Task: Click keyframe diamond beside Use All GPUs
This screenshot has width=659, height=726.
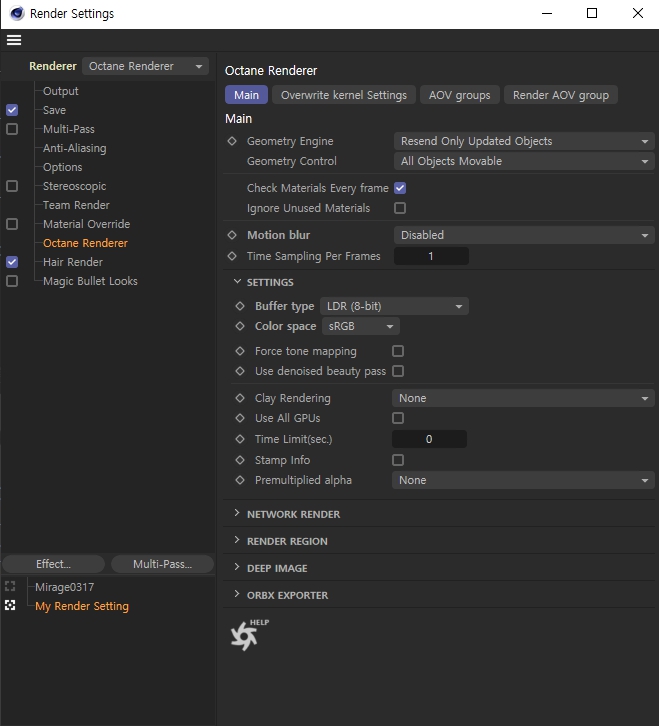Action: (x=240, y=418)
